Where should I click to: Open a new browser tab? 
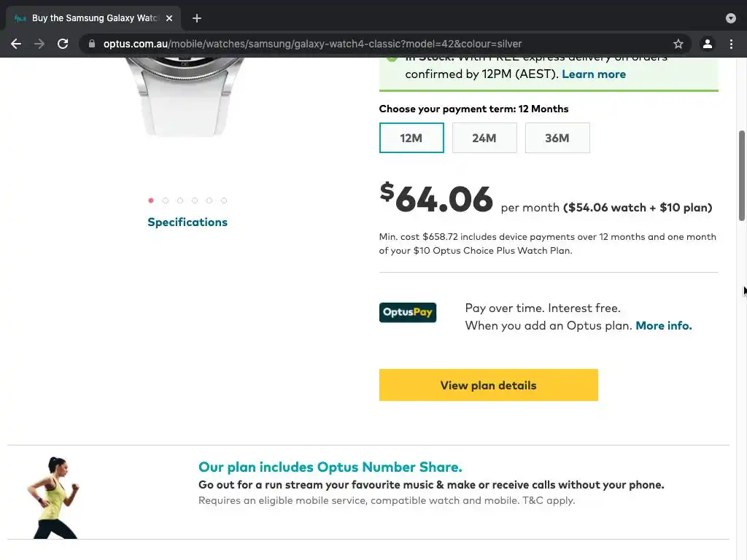(197, 18)
